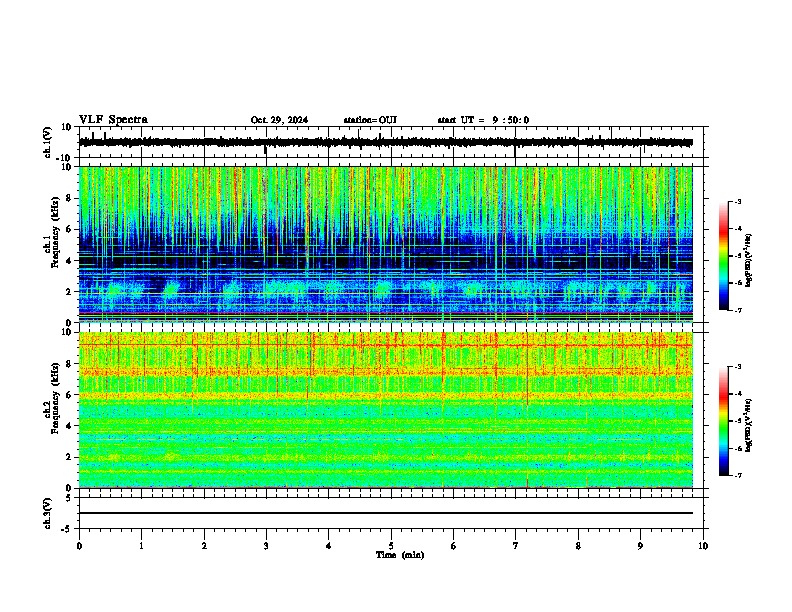Click the "-3" tick on ch.1 colorbar

737,201
